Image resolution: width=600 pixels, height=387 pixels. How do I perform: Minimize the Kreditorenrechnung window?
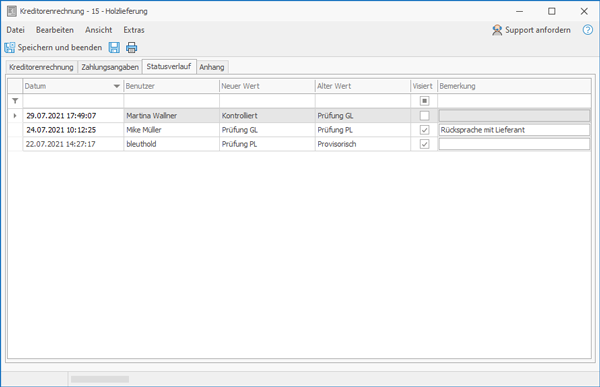point(519,11)
